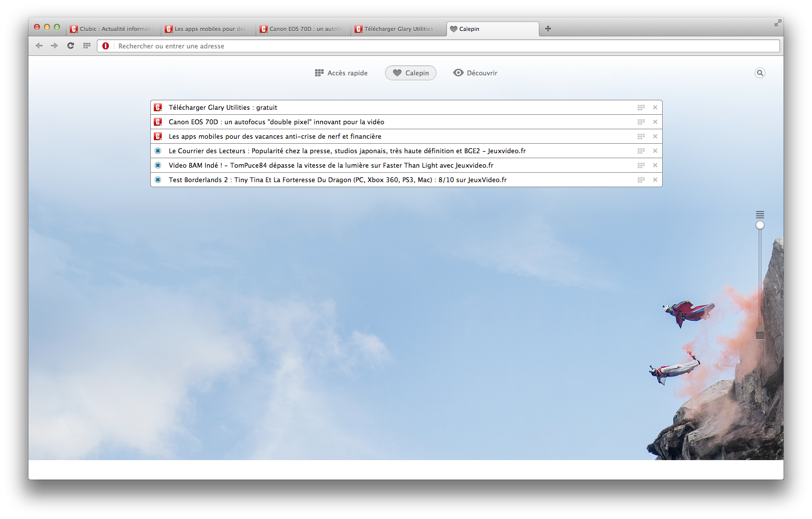This screenshot has height=519, width=812.
Task: Click grid icon on Borderlands 2 row
Action: [x=641, y=180]
